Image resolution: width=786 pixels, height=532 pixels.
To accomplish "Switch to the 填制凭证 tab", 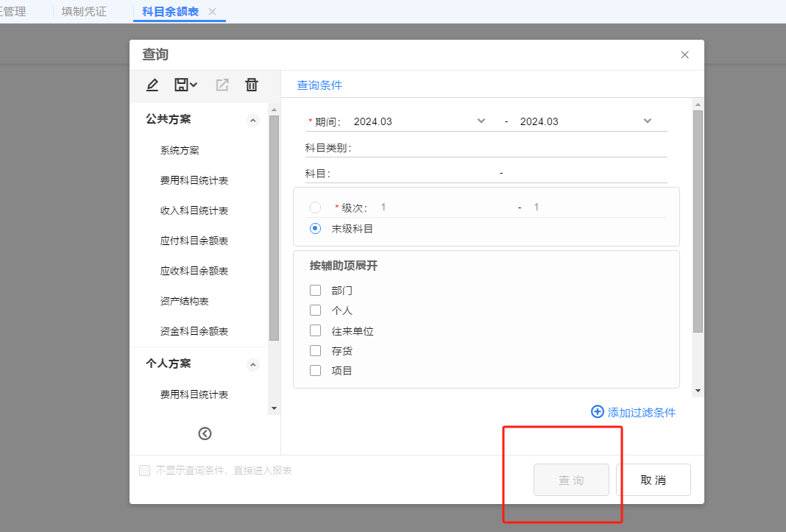I will [x=84, y=12].
